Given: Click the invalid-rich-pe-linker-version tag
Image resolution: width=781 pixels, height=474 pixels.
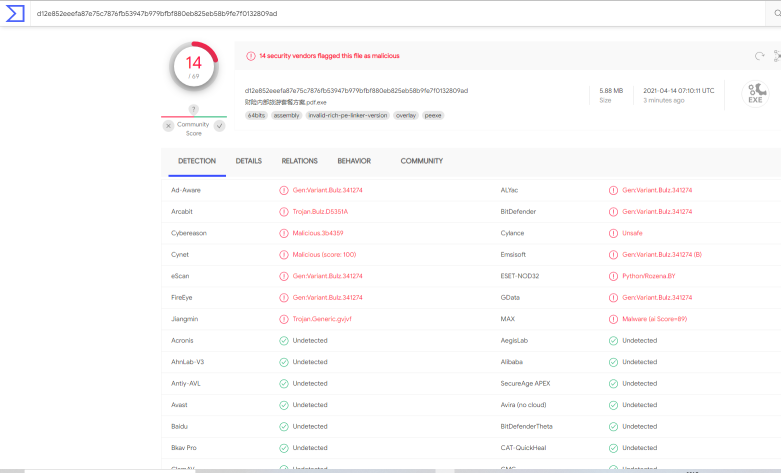Looking at the screenshot, I should coord(348,116).
